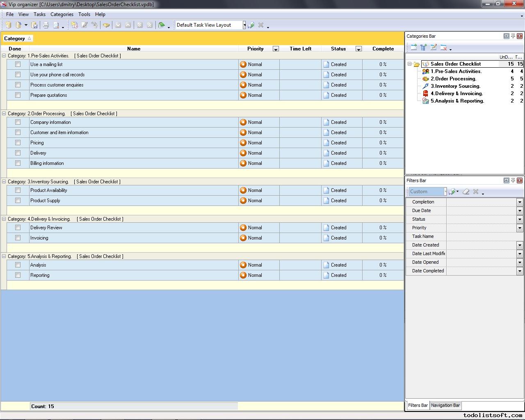This screenshot has height=420, width=525.
Task: Click the Add subcategory tree icon
Action: [424, 48]
